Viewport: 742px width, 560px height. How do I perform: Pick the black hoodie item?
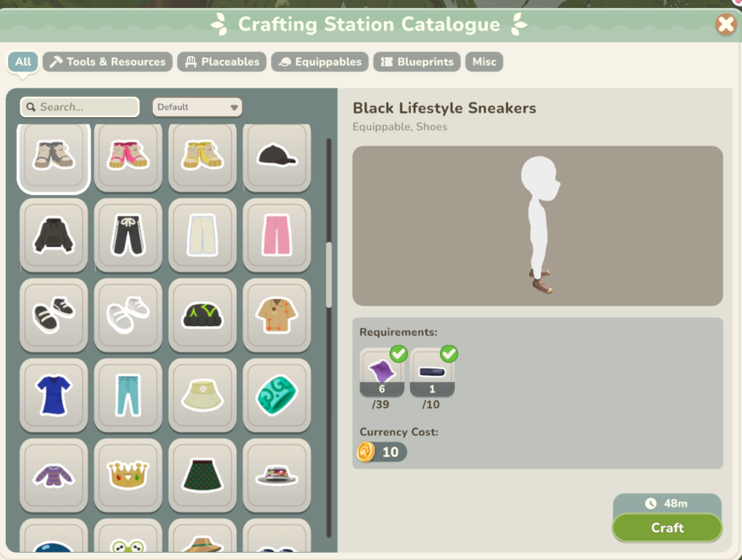tap(54, 235)
